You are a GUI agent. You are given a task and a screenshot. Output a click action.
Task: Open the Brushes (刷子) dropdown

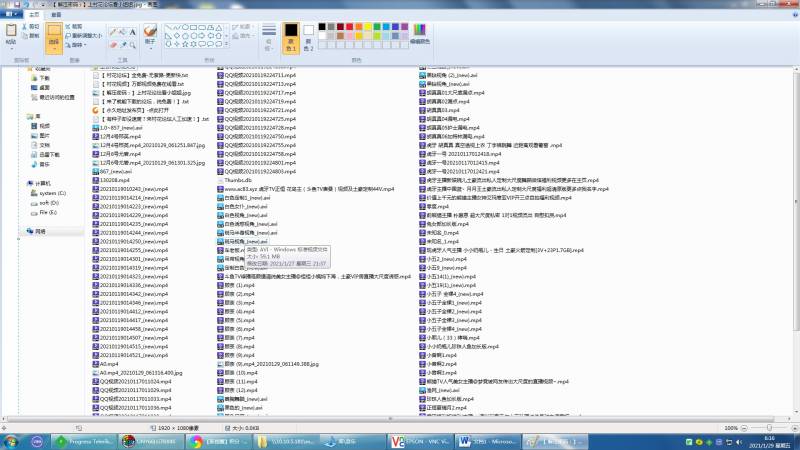tap(149, 36)
